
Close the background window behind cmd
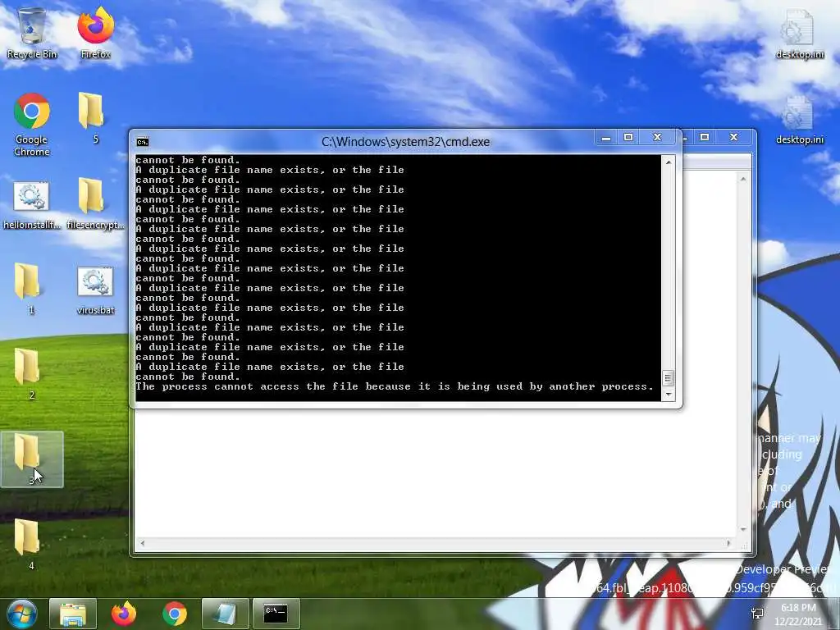pos(734,138)
